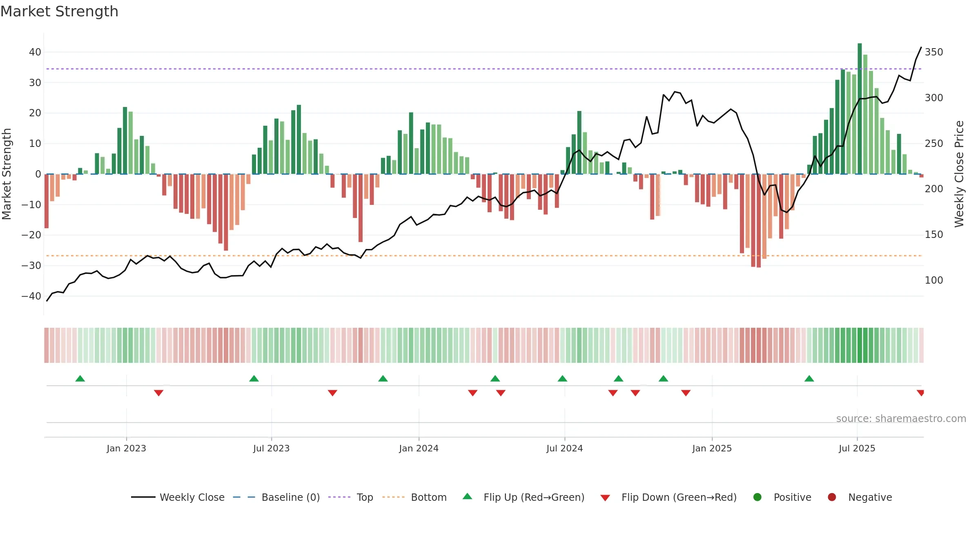Click the 'Jan 2024' x-axis label

point(419,449)
